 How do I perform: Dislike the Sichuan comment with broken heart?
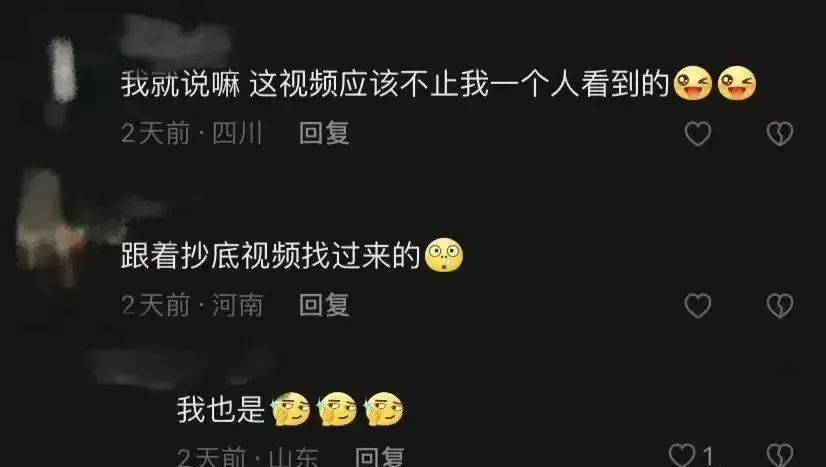(x=780, y=134)
